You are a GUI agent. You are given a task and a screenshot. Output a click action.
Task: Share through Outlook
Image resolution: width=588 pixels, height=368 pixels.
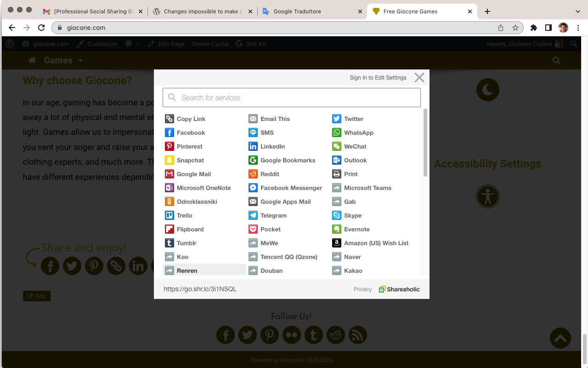[350, 160]
